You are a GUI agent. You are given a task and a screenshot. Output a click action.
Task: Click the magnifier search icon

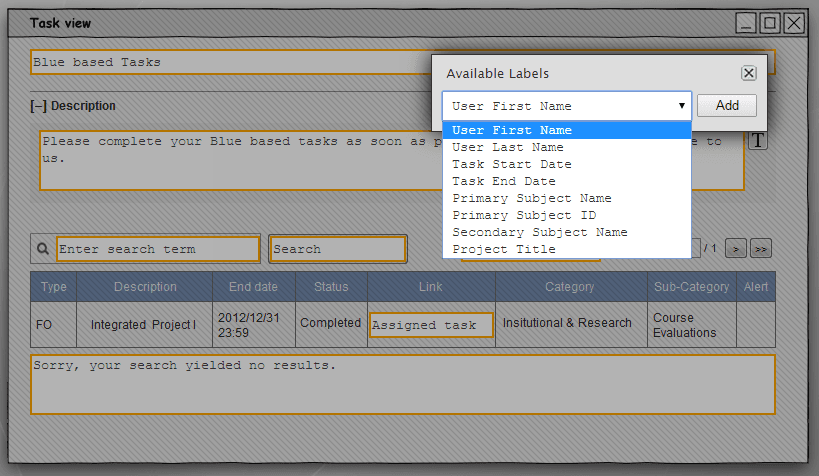[x=43, y=249]
